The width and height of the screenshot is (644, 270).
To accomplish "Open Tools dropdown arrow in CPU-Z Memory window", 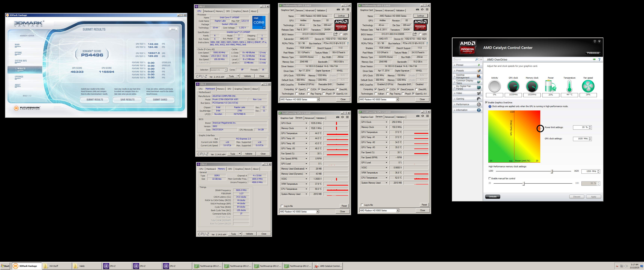I will [x=240, y=234].
